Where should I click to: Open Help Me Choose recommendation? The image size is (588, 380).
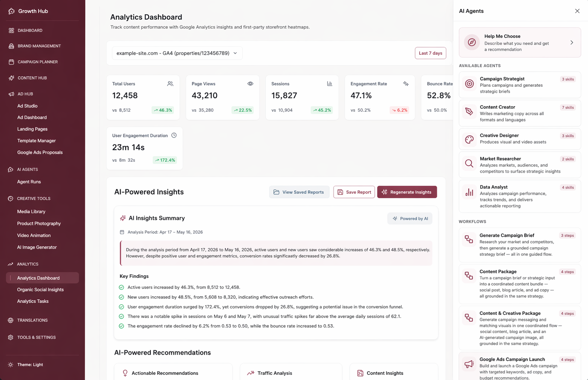point(520,43)
